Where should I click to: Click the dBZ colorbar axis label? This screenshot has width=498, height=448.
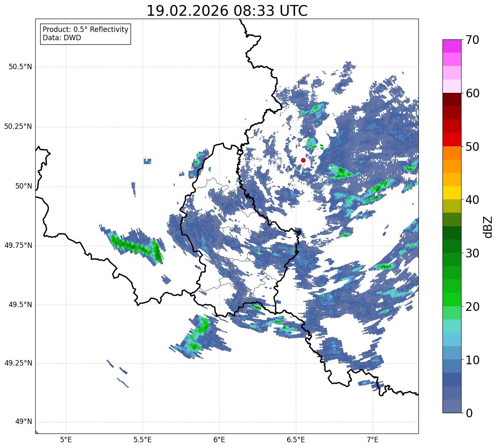point(488,226)
